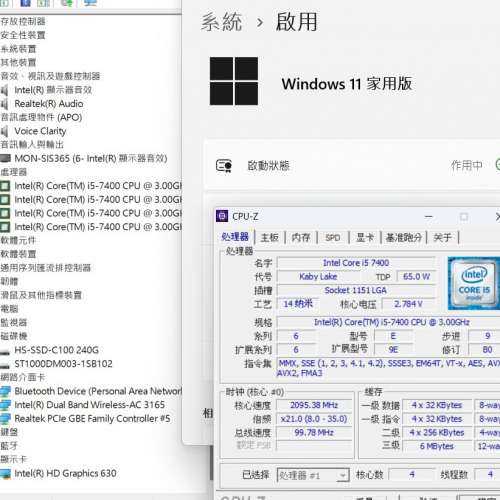Collapse the 音訊輸入與輸出 category
500x500 pixels.
point(32,145)
